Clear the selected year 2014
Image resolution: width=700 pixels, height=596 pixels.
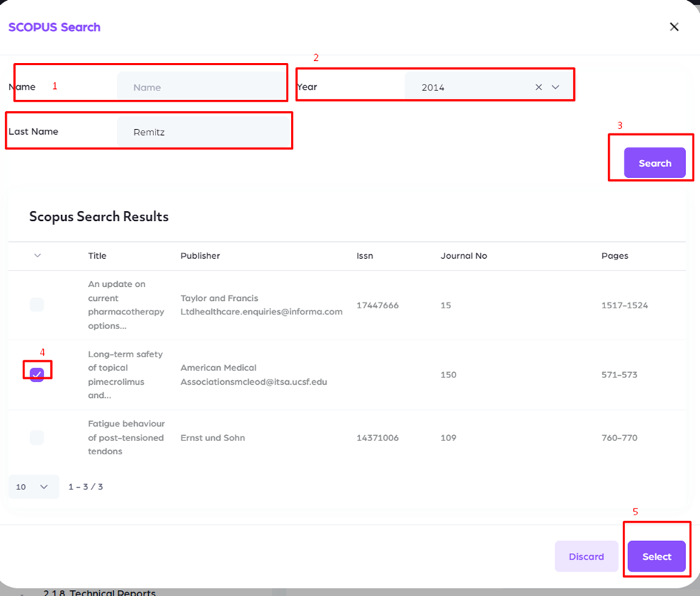[x=539, y=87]
